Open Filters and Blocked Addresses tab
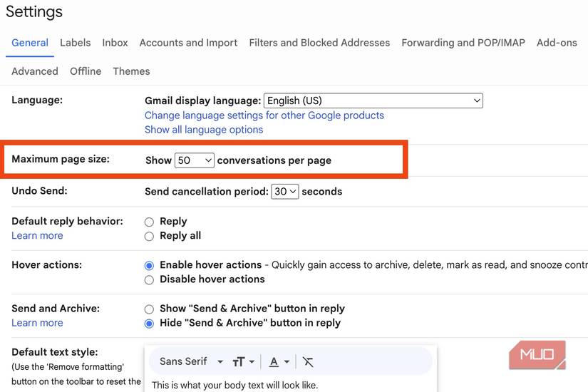The width and height of the screenshot is (588, 392). [319, 43]
